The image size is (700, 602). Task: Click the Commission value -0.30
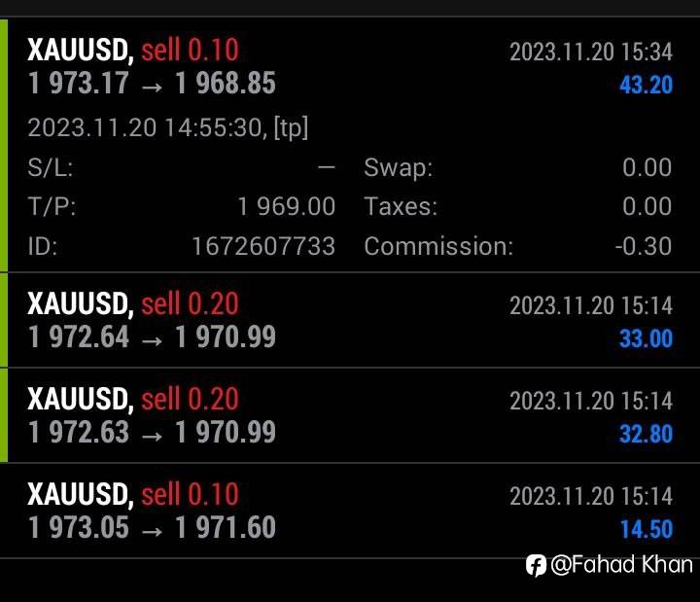click(643, 246)
